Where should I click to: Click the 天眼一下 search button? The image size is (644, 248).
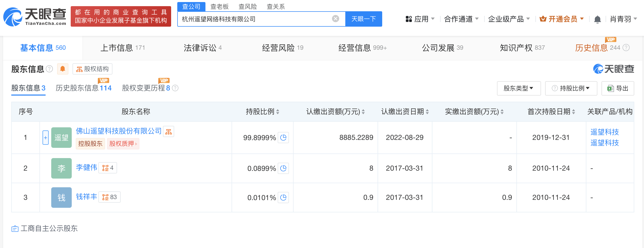click(x=363, y=19)
